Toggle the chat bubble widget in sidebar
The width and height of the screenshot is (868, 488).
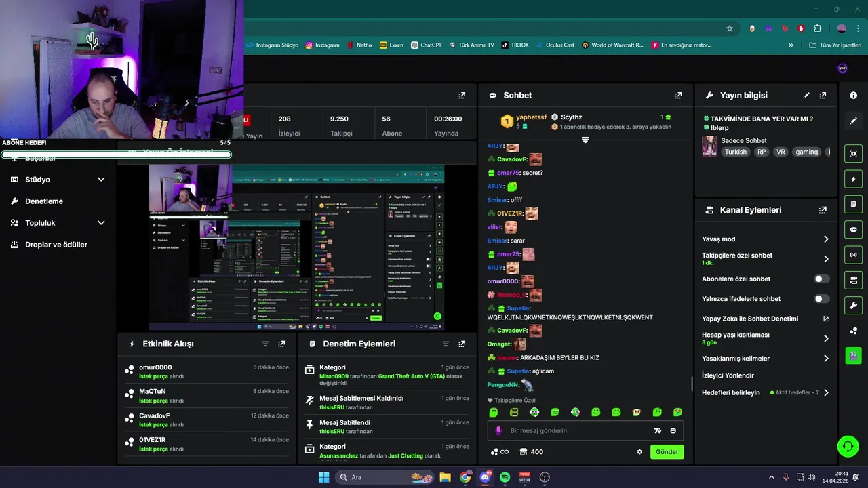(x=853, y=230)
